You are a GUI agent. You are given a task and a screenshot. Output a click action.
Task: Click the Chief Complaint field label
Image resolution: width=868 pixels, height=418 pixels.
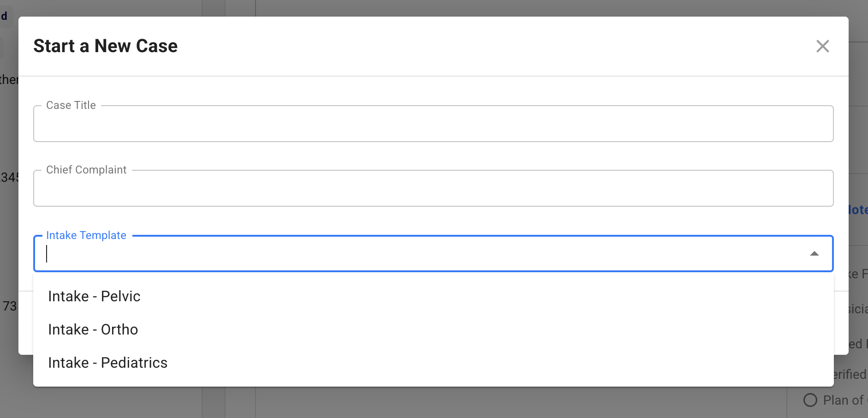pyautogui.click(x=86, y=170)
